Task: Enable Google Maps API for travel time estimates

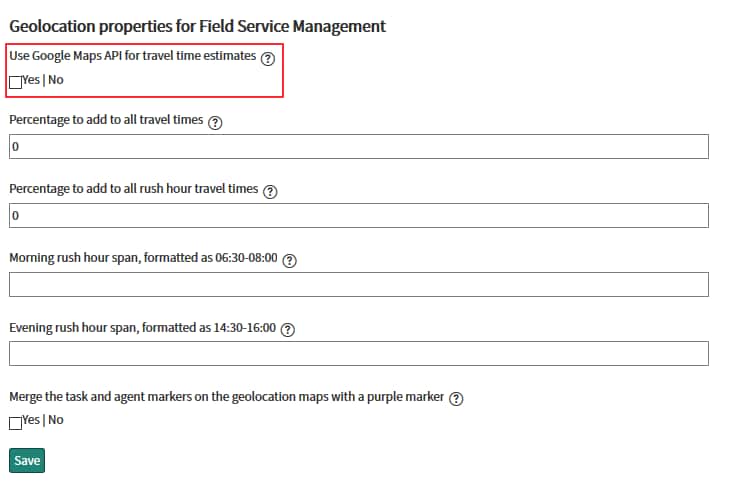Action: pyautogui.click(x=15, y=82)
